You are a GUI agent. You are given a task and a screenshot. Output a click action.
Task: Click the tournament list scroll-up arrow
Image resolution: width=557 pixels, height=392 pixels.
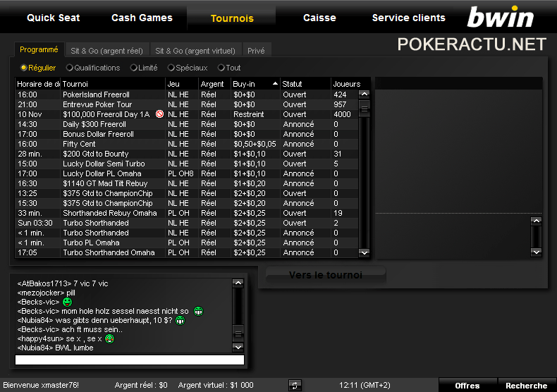click(364, 94)
